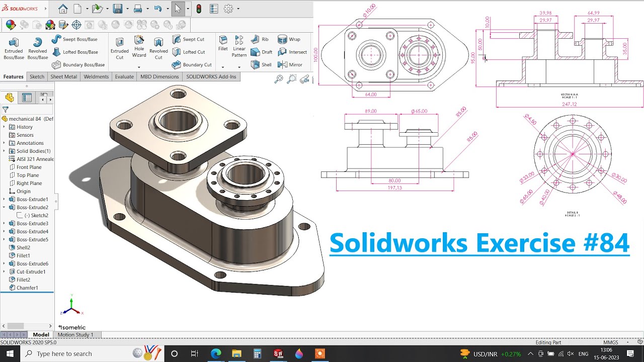Click the Home icon in top toolbar
The height and width of the screenshot is (362, 644).
pyautogui.click(x=63, y=9)
